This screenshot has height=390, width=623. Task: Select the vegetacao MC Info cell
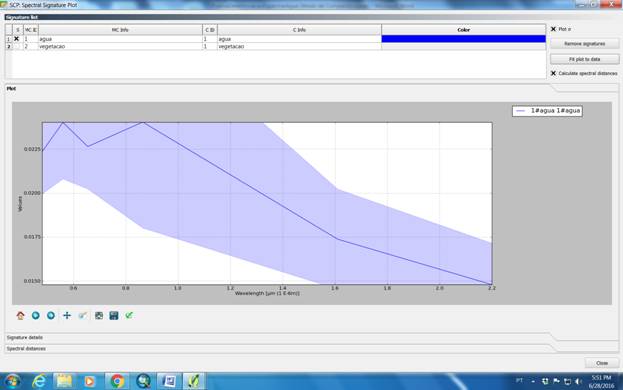[120, 46]
